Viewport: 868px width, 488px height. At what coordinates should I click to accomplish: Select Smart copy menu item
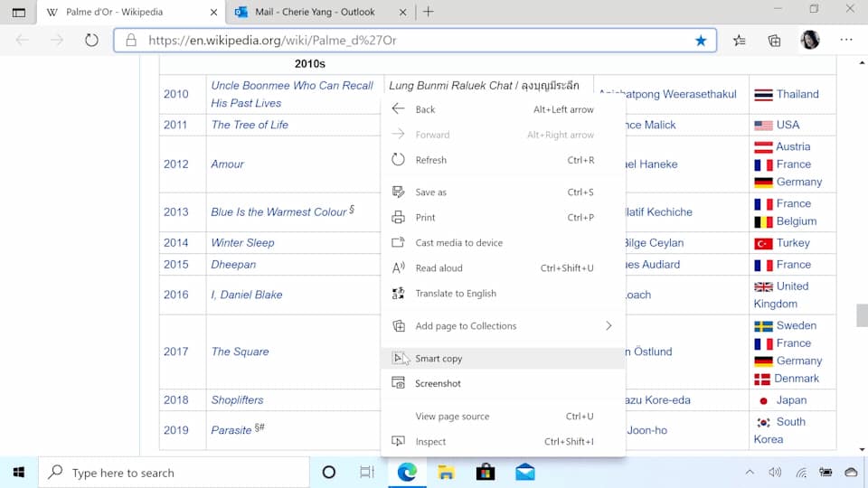503,359
